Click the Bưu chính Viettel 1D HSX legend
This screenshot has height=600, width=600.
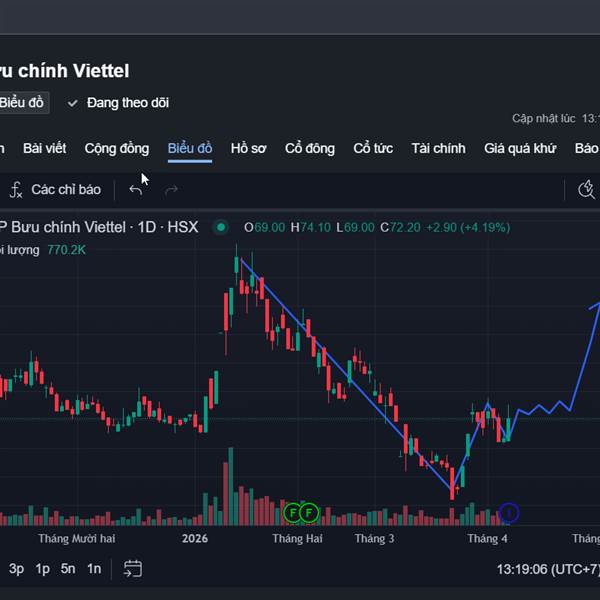point(99,227)
